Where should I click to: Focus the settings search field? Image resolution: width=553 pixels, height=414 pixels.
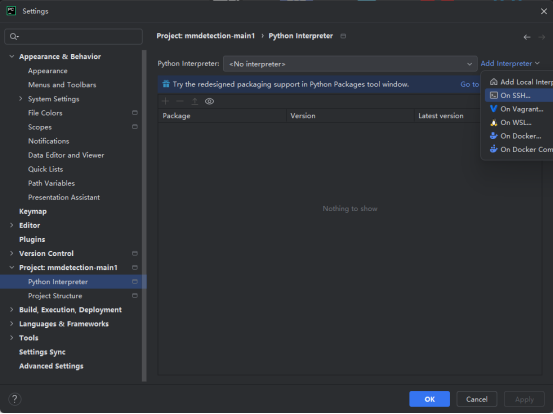point(73,36)
